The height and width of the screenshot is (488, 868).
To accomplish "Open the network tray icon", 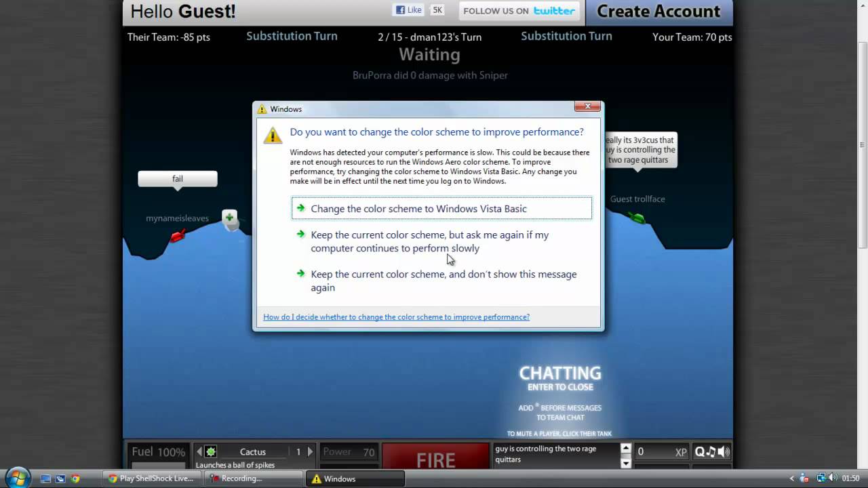I will click(821, 479).
